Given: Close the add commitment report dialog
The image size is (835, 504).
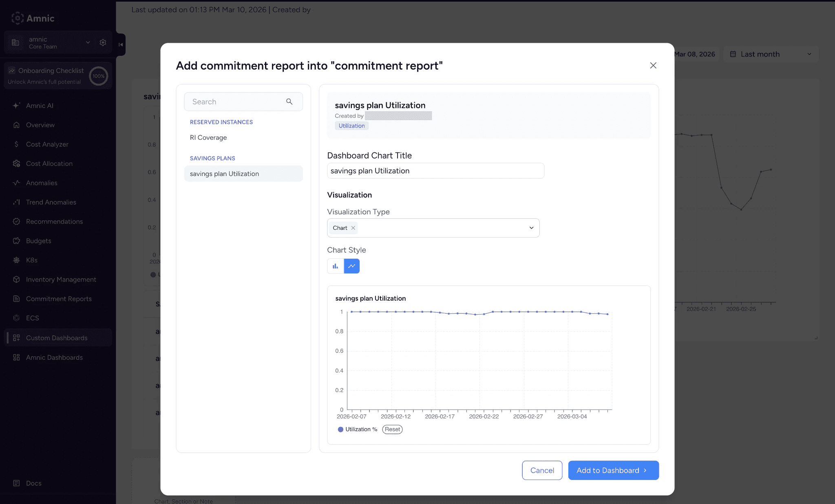Looking at the screenshot, I should point(653,66).
